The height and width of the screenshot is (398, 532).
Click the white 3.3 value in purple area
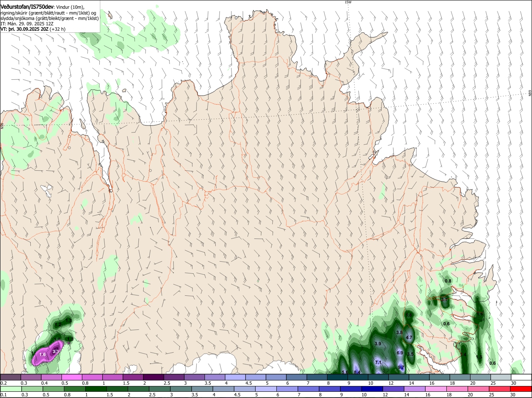[56, 351]
